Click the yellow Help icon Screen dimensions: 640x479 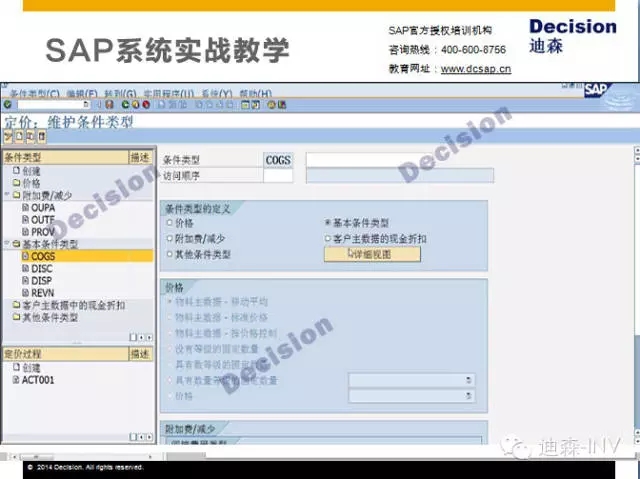pyautogui.click(x=271, y=105)
